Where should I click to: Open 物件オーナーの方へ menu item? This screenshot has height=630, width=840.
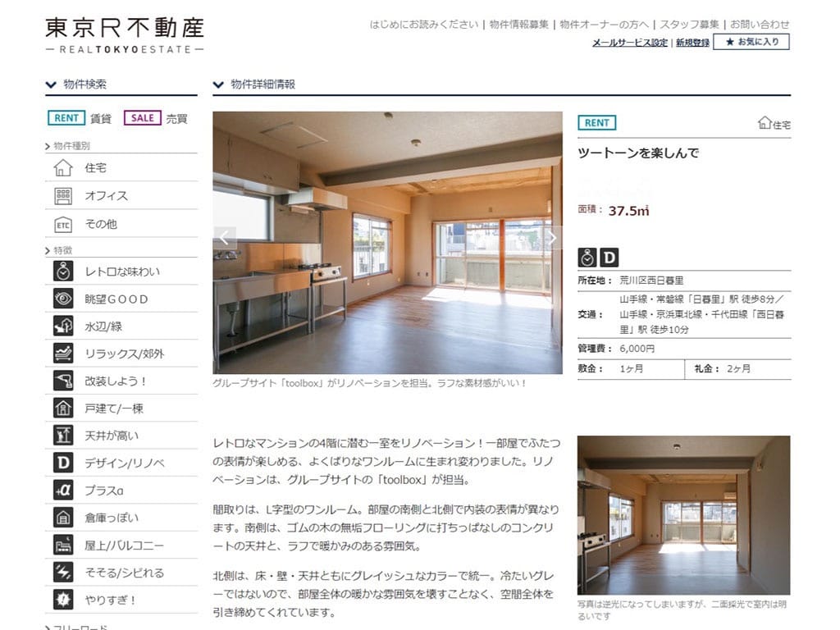pyautogui.click(x=605, y=24)
